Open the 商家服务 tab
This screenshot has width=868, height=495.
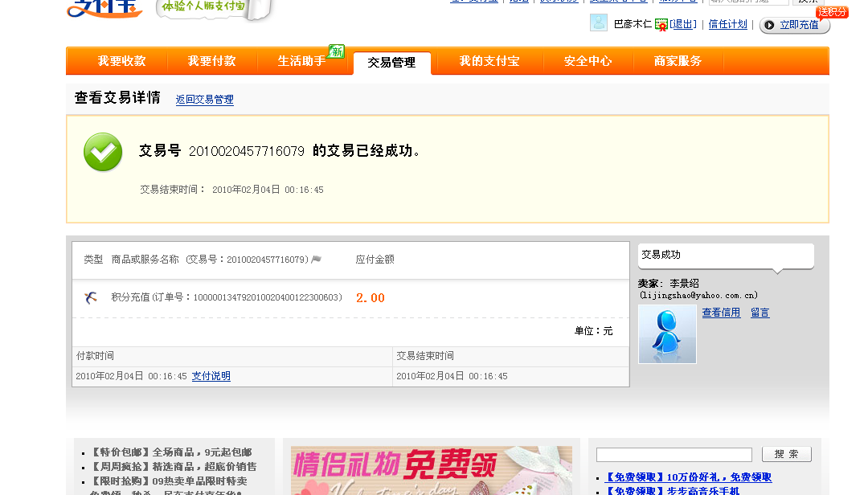pyautogui.click(x=678, y=61)
